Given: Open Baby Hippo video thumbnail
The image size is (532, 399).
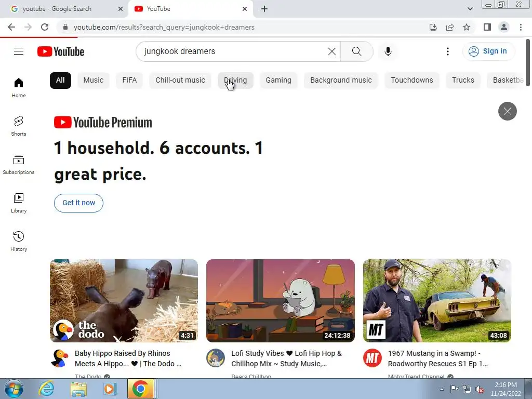Looking at the screenshot, I should click(x=124, y=301).
